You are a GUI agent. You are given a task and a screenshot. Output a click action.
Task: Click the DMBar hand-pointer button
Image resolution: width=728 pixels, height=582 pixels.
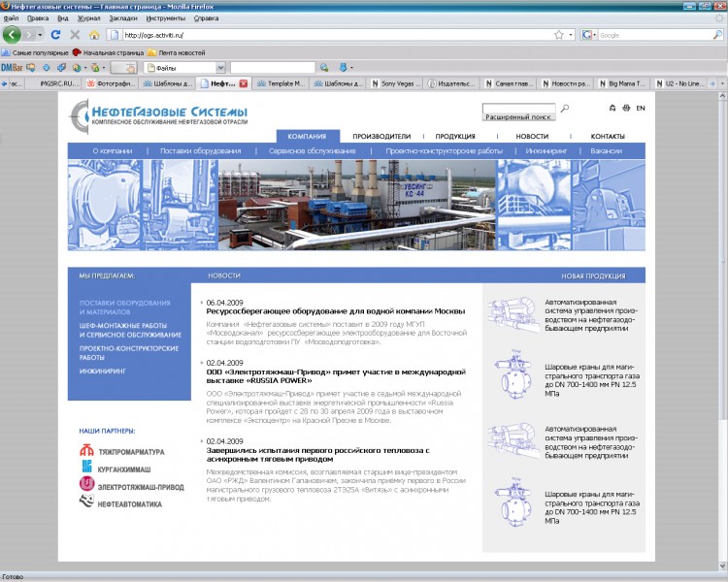pyautogui.click(x=123, y=68)
